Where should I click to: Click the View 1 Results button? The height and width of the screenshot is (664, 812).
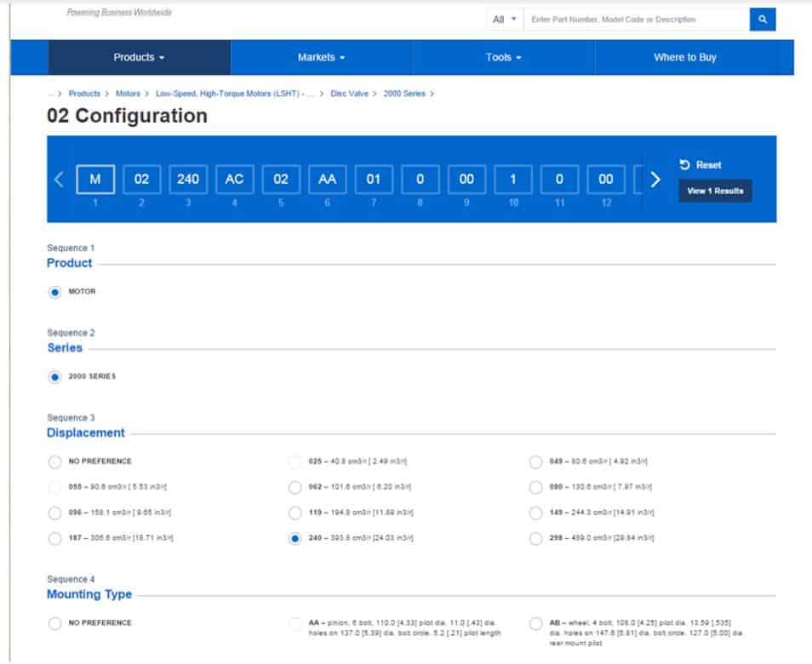click(713, 191)
